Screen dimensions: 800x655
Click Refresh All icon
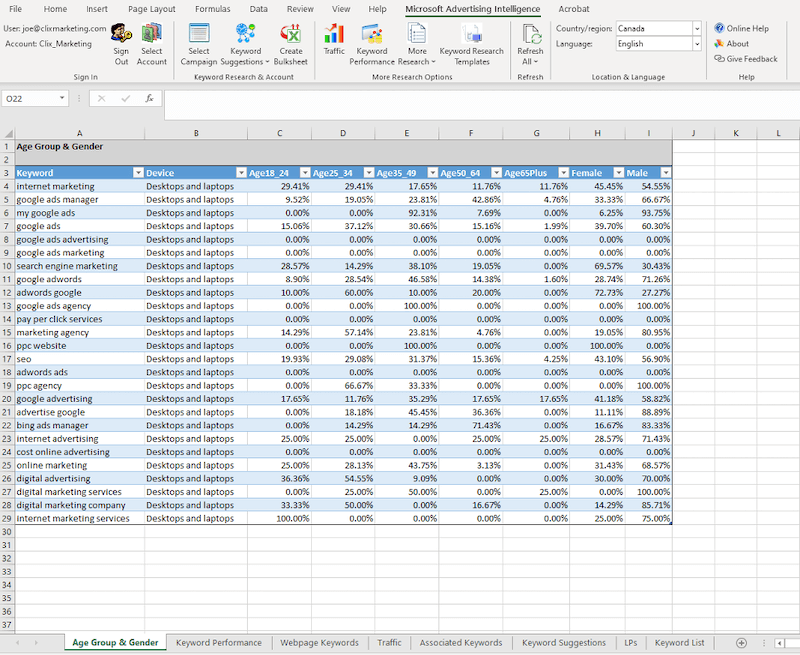[531, 34]
